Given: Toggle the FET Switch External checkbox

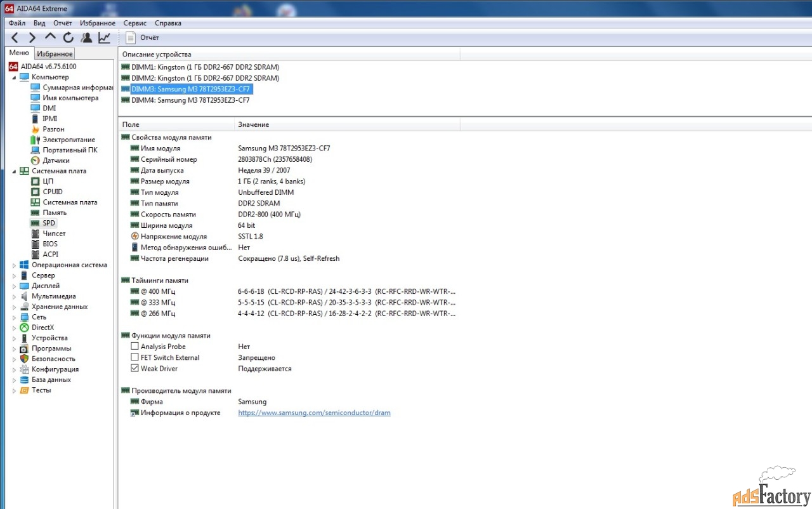Looking at the screenshot, I should [134, 357].
